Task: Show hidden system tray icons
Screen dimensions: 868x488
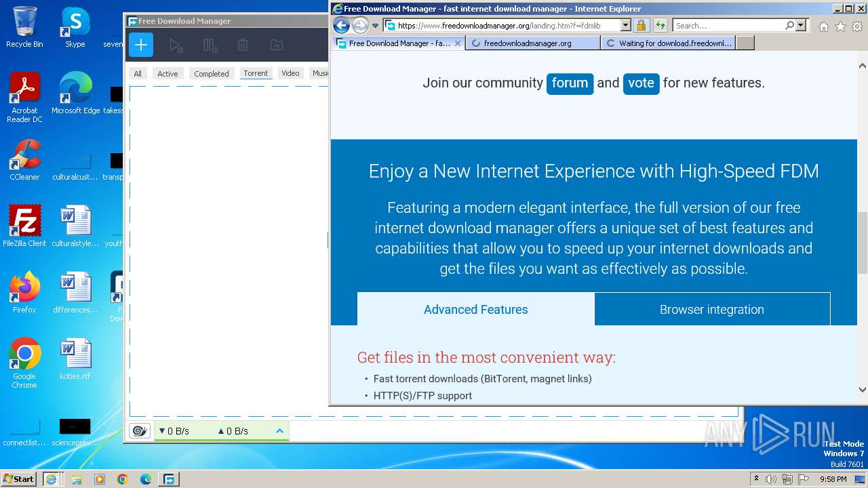Action: pyautogui.click(x=756, y=479)
